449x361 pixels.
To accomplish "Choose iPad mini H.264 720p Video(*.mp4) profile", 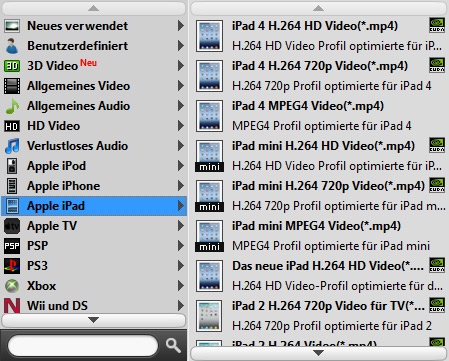I will tap(328, 186).
